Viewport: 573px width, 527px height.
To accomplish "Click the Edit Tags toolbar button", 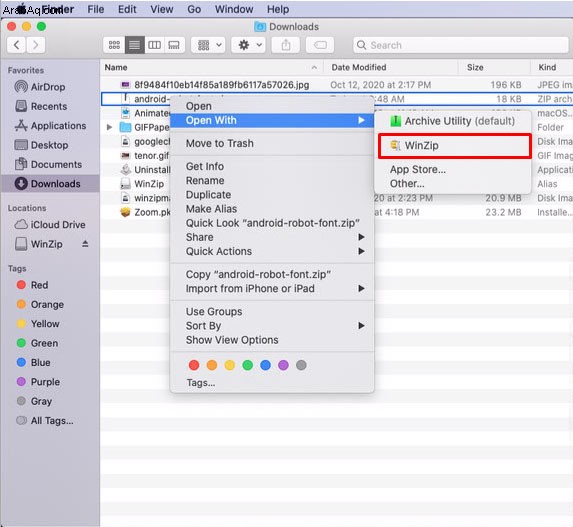I will point(320,45).
